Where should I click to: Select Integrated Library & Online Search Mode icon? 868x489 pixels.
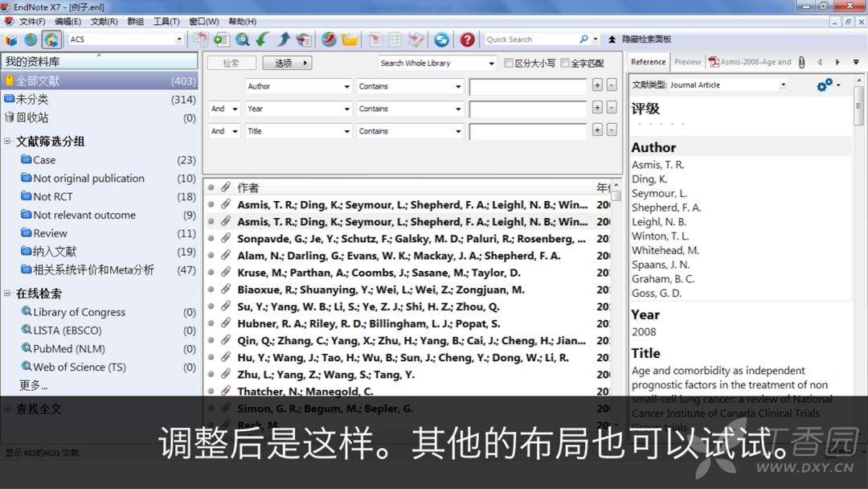(51, 39)
